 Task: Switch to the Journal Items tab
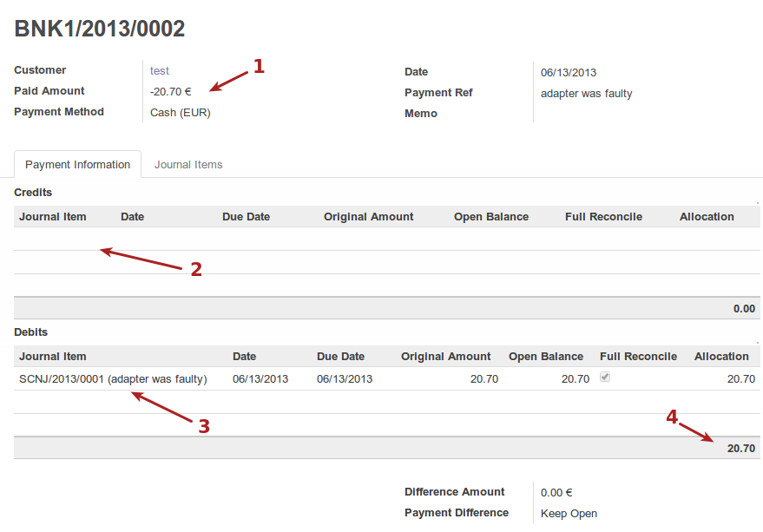coord(188,165)
